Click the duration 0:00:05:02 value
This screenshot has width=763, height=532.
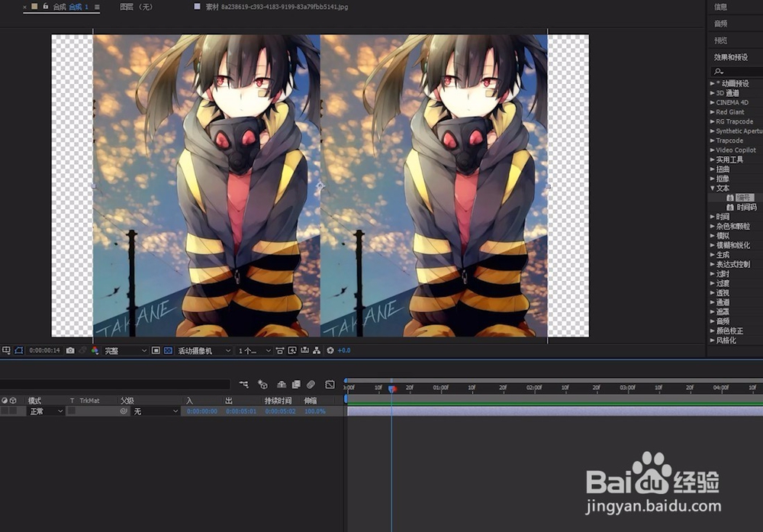click(x=280, y=411)
